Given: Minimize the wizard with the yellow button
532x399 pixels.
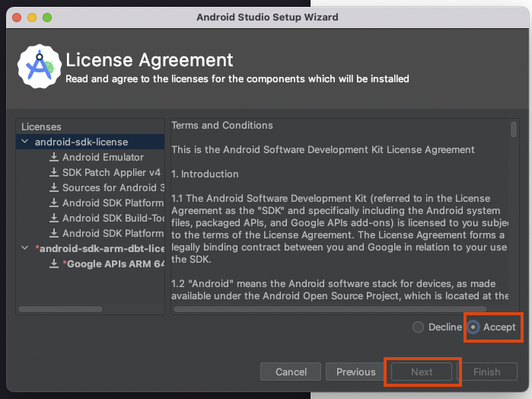Looking at the screenshot, I should click(x=32, y=18).
